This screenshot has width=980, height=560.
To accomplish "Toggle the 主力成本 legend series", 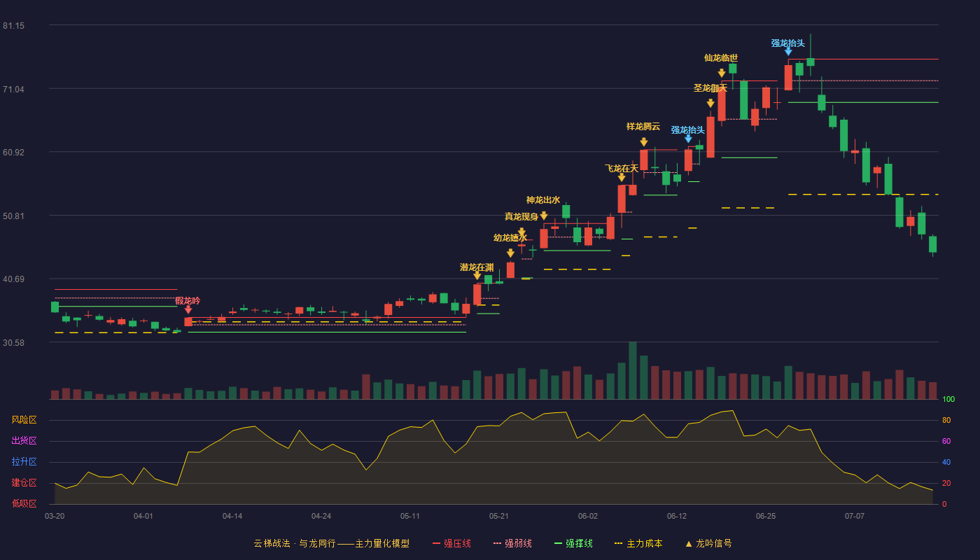I will (638, 543).
